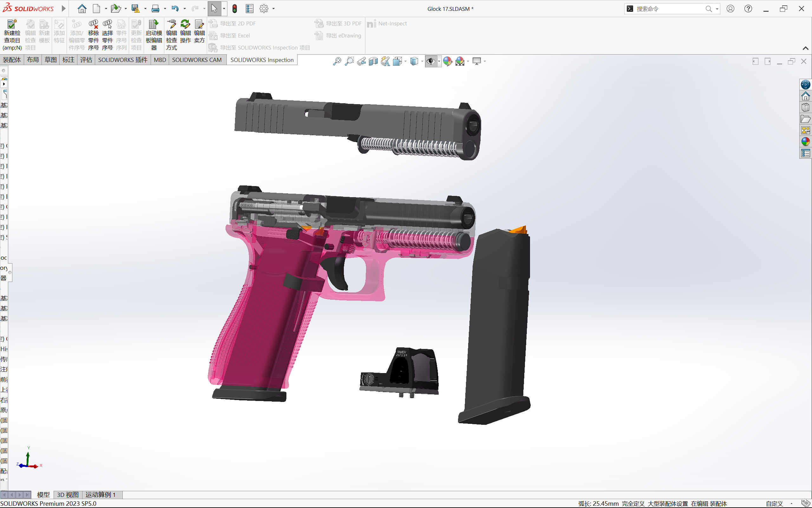Open 运动算例 1 Motion Study tab

(x=101, y=495)
